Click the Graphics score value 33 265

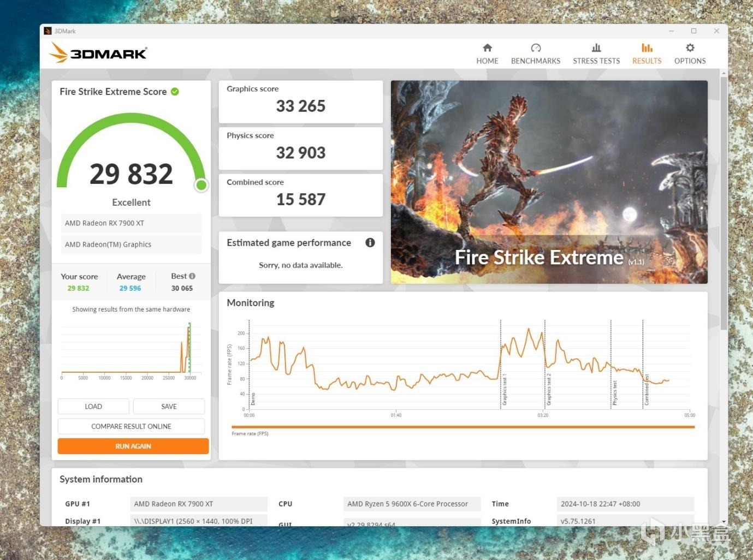[301, 106]
